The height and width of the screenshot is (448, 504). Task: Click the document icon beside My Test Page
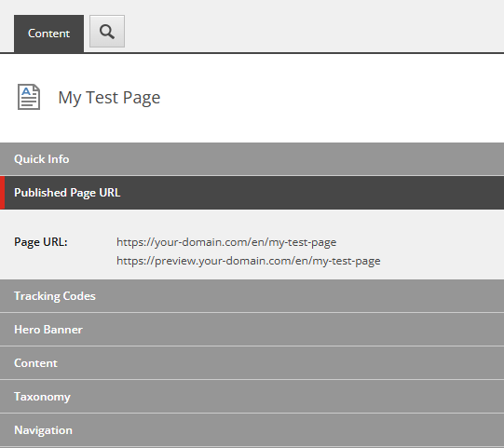[29, 97]
